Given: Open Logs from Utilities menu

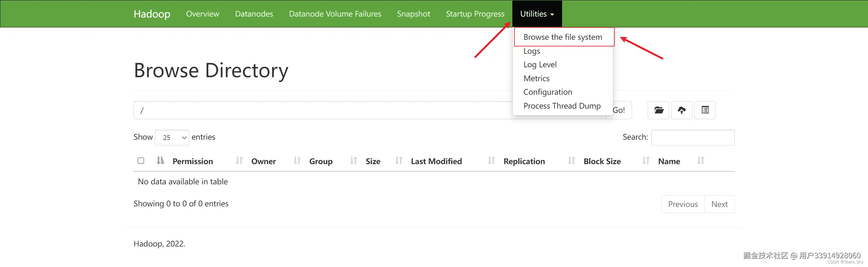Looking at the screenshot, I should tap(532, 51).
